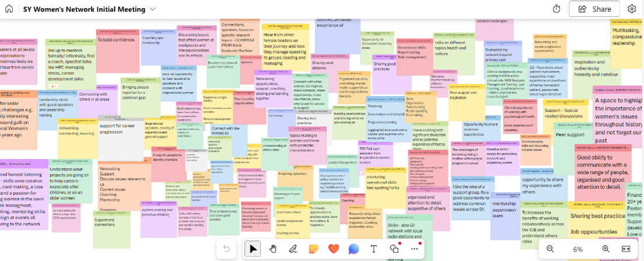Click 'support for career progression' grey note

click(120, 138)
